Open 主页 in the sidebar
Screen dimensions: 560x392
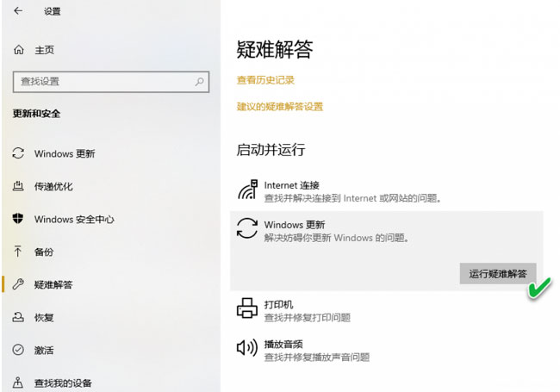coord(44,50)
